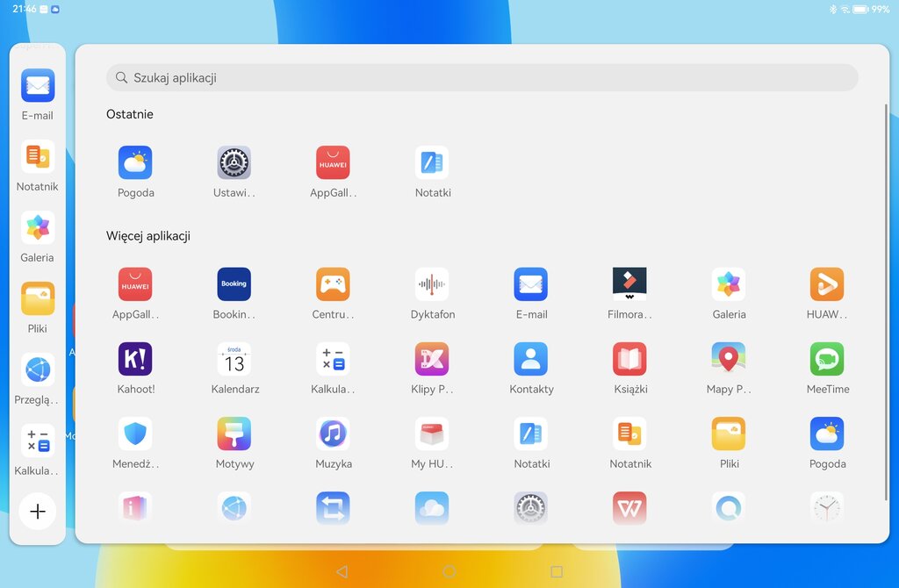Focus the 'Szukaj aplikacji' search field
Screen dimensions: 899x588
482,77
